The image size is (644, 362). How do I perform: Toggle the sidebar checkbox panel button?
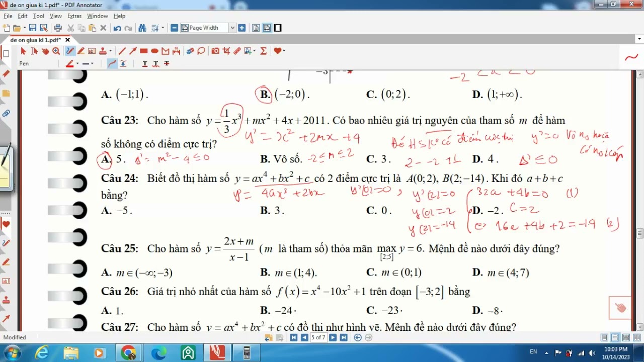point(6,54)
